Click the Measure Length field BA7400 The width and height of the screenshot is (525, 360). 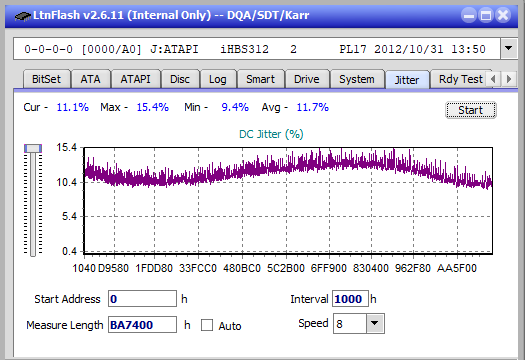[x=142, y=325]
